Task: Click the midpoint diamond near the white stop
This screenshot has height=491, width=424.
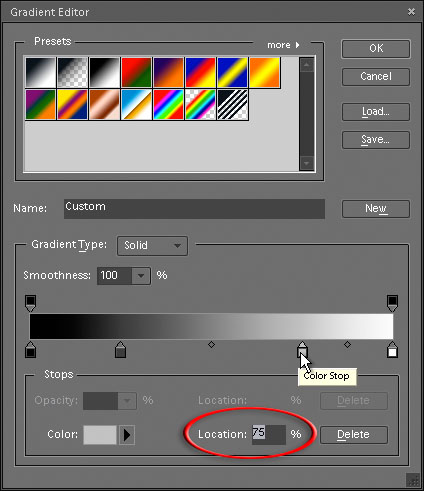Action: 347,345
